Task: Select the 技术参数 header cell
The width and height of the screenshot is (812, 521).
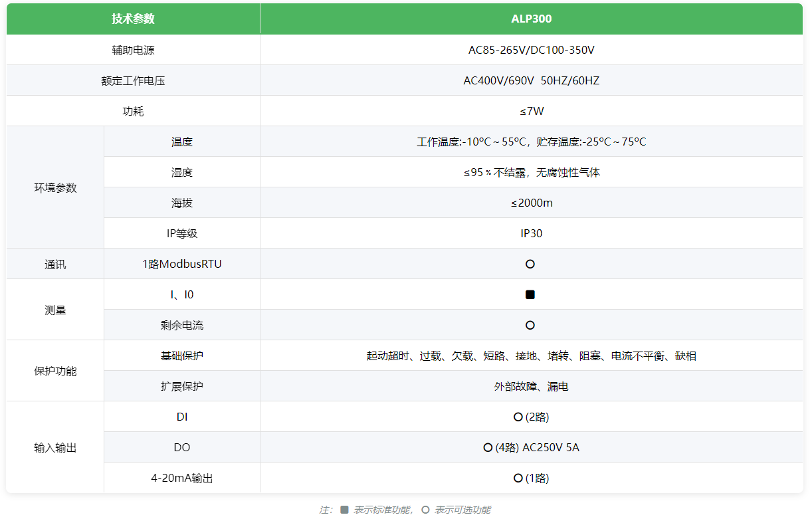Action: tap(133, 19)
